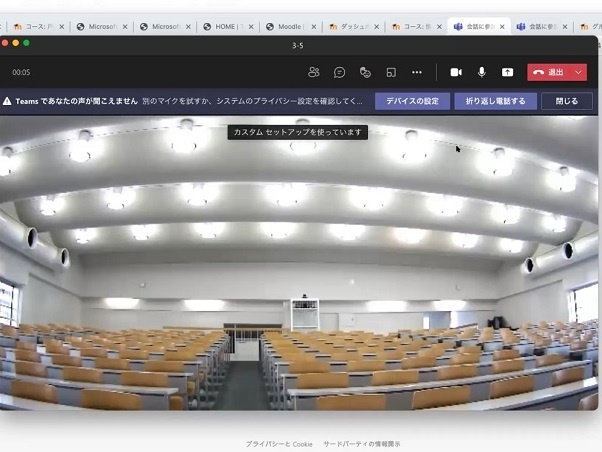Close the HOME browser tab
Screen dimensions: 602x452
[251, 26]
